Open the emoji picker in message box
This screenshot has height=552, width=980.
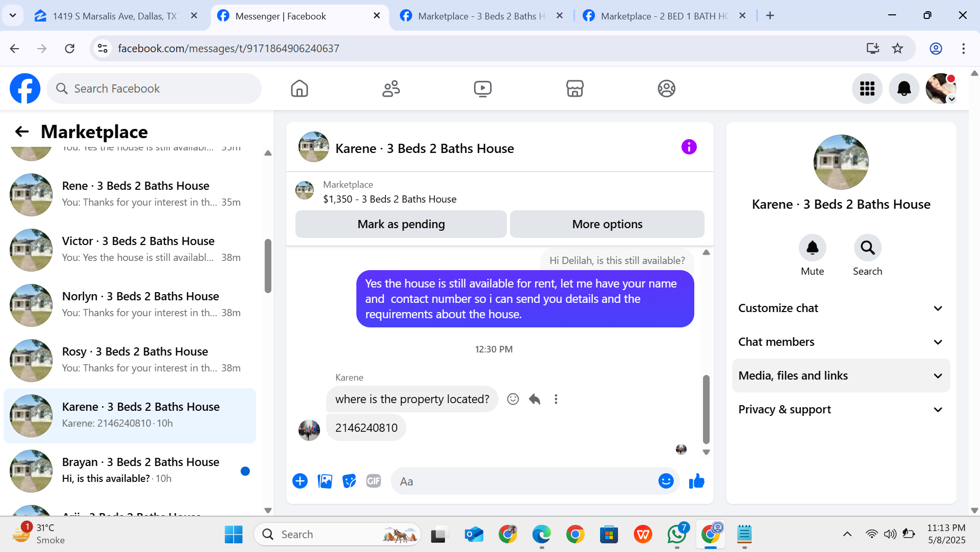coord(666,481)
